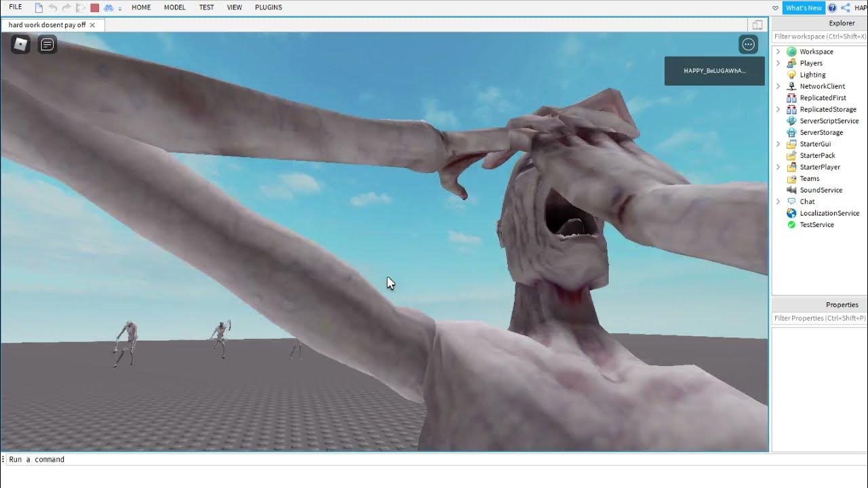The width and height of the screenshot is (868, 488).
Task: Select the Lighting label in Explorer
Action: pyautogui.click(x=812, y=75)
